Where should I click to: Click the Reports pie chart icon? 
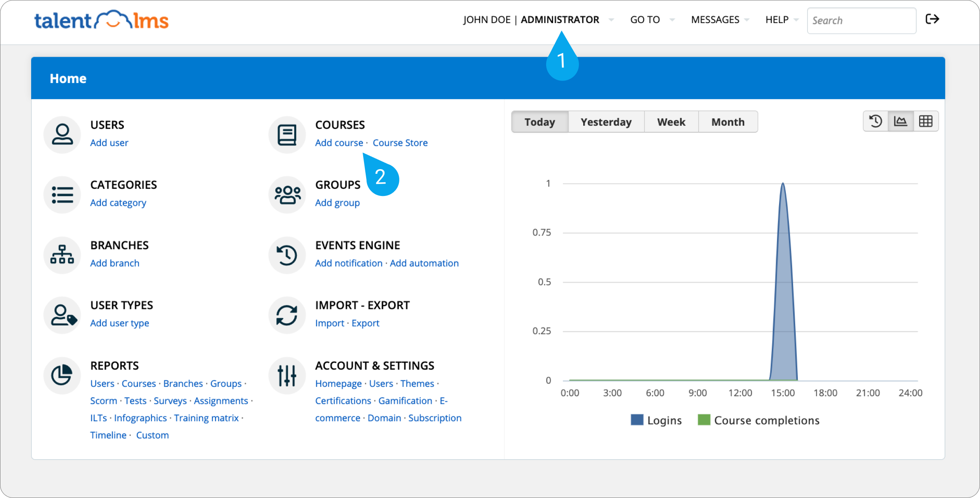tap(62, 375)
